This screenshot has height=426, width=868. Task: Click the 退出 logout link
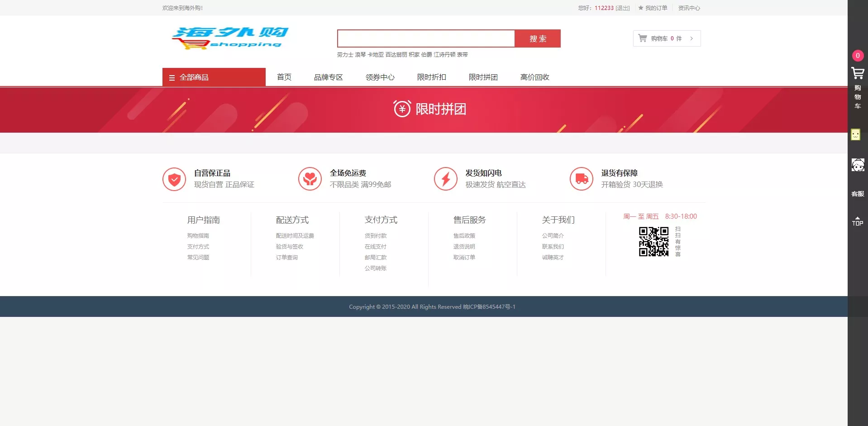tap(623, 8)
